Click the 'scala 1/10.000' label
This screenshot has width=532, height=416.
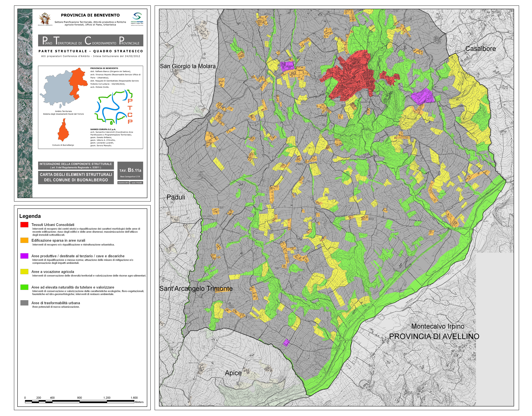[137, 183]
